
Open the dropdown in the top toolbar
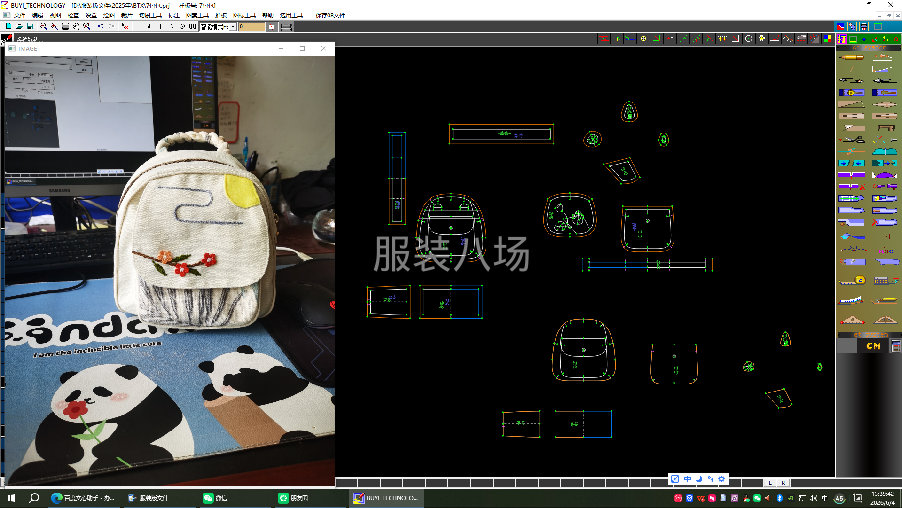click(x=232, y=26)
